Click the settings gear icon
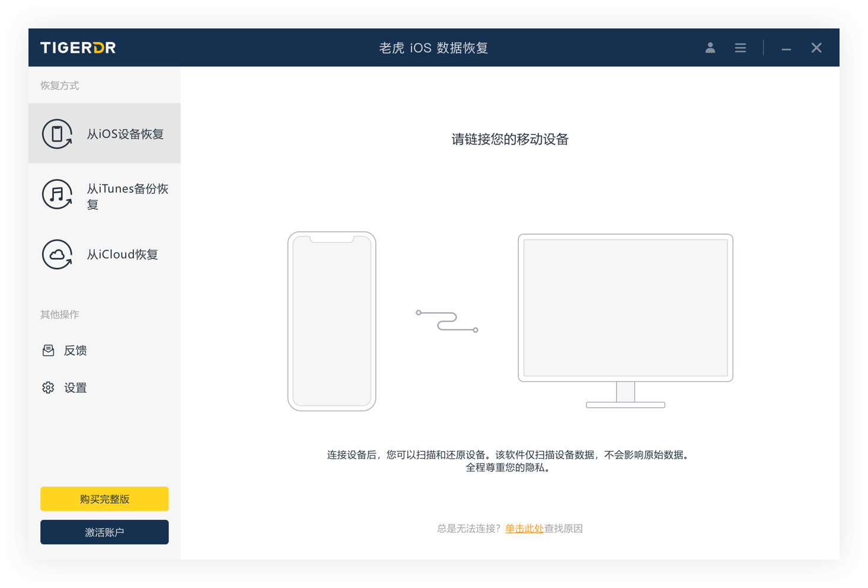 coord(49,388)
